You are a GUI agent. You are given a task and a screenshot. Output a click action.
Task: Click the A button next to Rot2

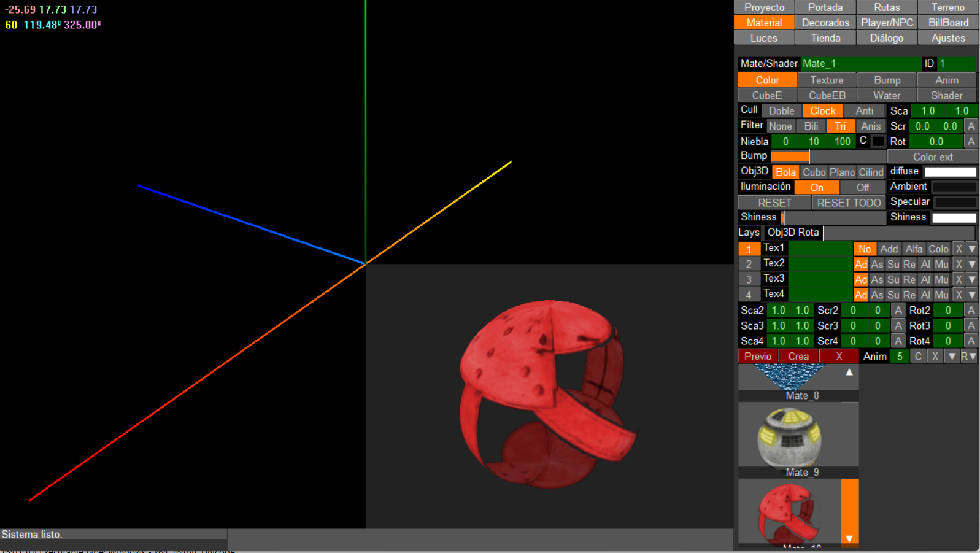click(971, 310)
